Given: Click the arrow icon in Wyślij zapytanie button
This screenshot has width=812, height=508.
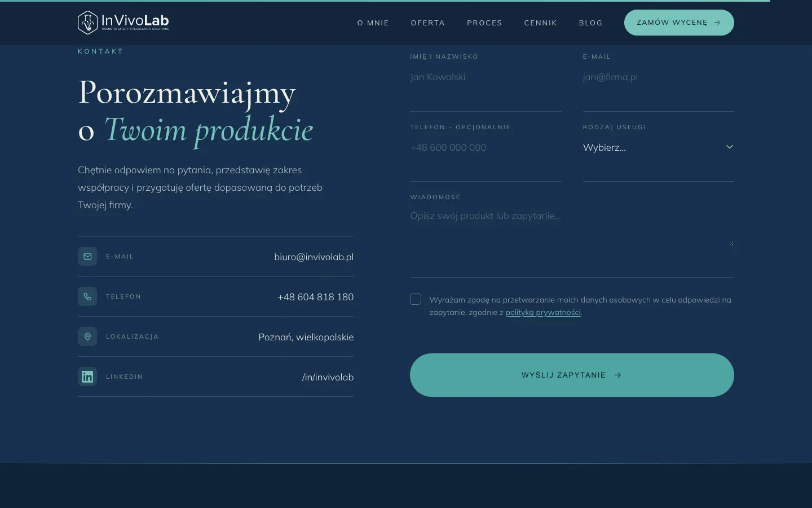Looking at the screenshot, I should click(617, 375).
